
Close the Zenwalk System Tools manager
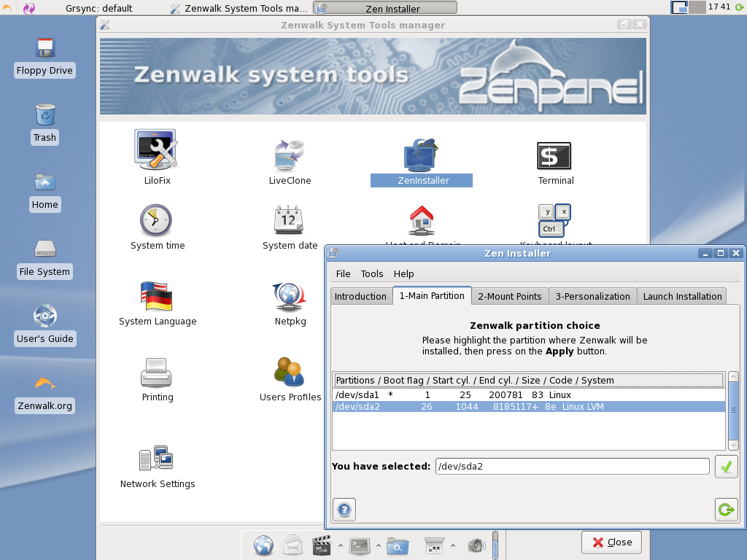pyautogui.click(x=612, y=542)
